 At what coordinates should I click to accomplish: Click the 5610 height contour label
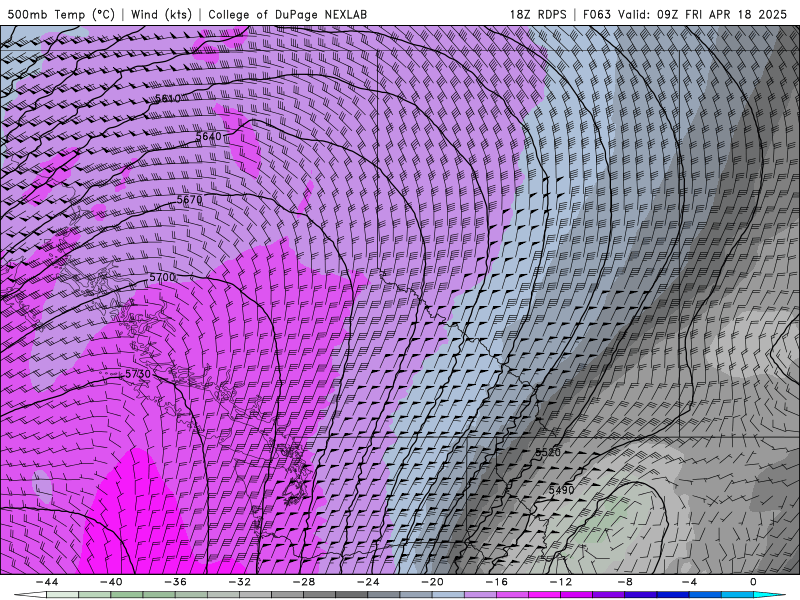168,98
